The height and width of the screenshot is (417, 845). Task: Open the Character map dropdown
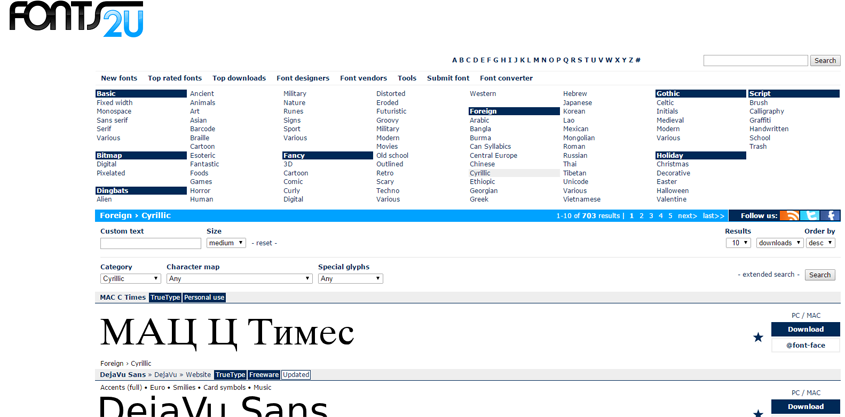coord(239,279)
